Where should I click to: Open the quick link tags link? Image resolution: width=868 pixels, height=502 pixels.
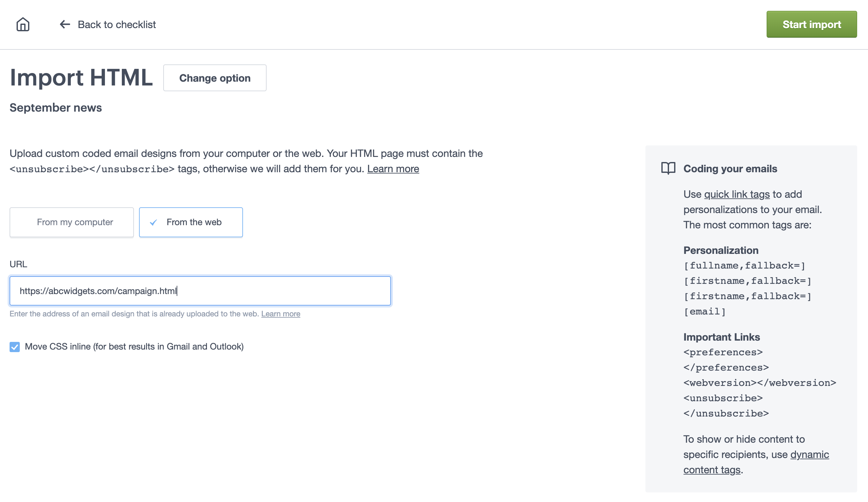tap(736, 194)
